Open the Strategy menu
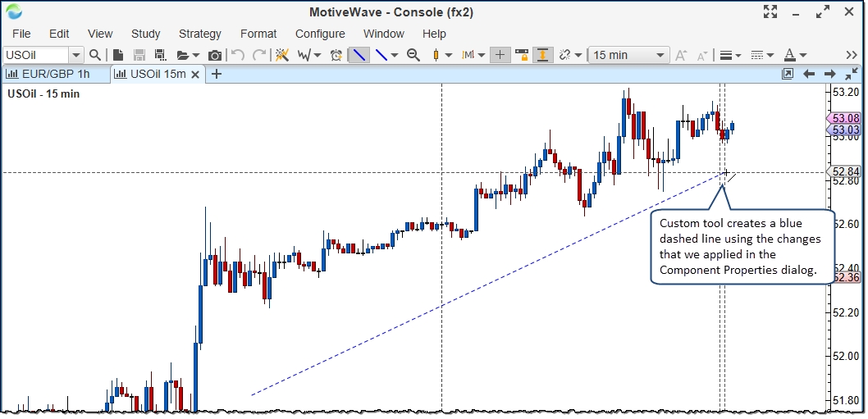The image size is (868, 419). (x=200, y=34)
